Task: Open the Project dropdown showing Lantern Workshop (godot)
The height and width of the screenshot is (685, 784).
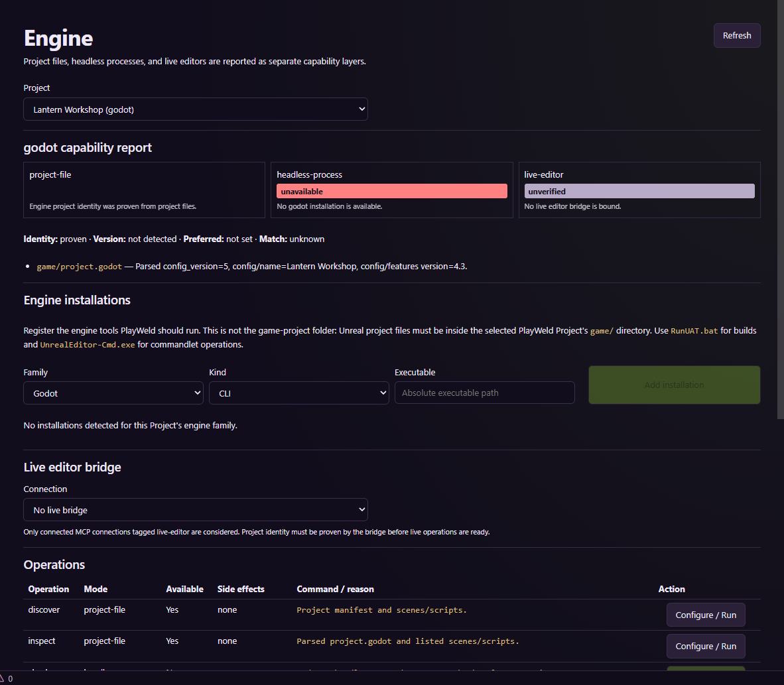Action: [x=196, y=109]
